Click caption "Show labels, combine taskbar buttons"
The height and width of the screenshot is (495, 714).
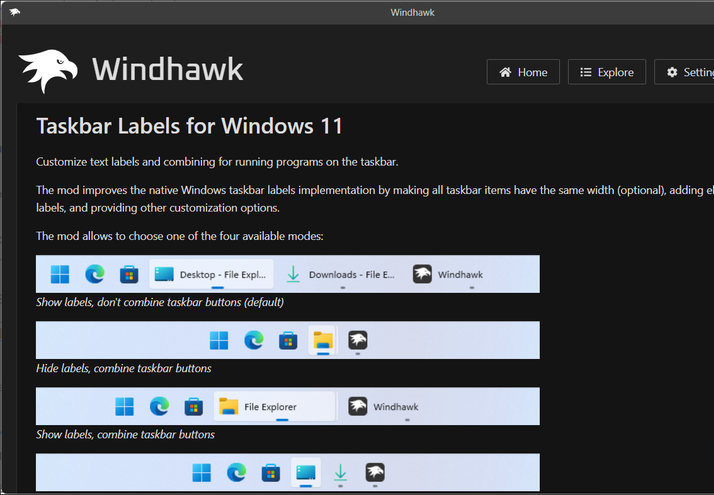point(125,434)
